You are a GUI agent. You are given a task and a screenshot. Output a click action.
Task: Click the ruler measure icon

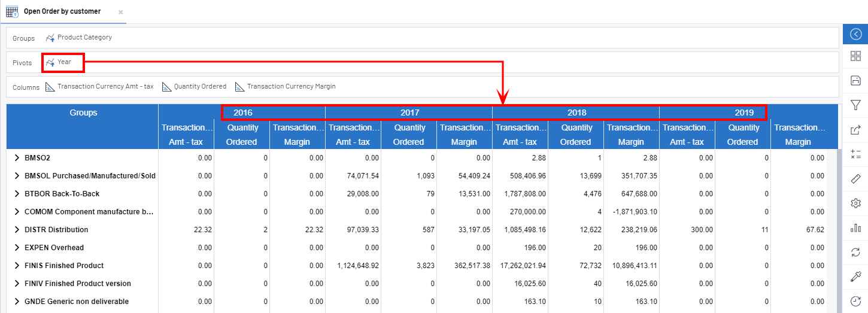(855, 178)
